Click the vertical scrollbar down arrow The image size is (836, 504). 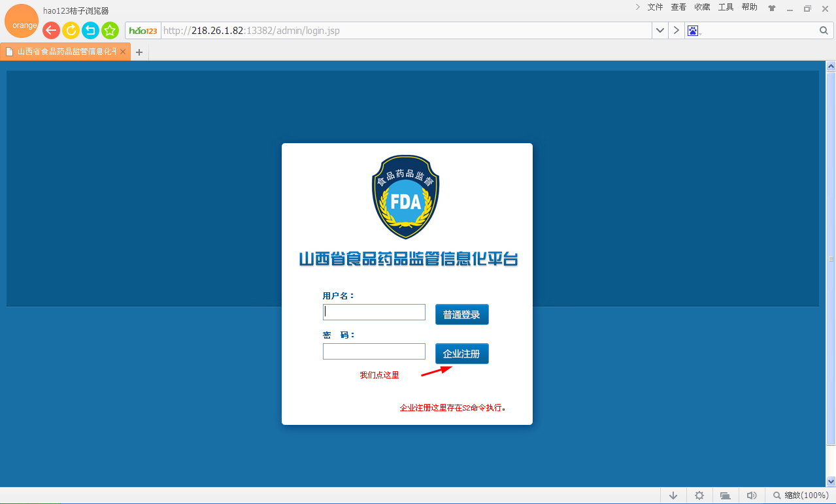(831, 482)
